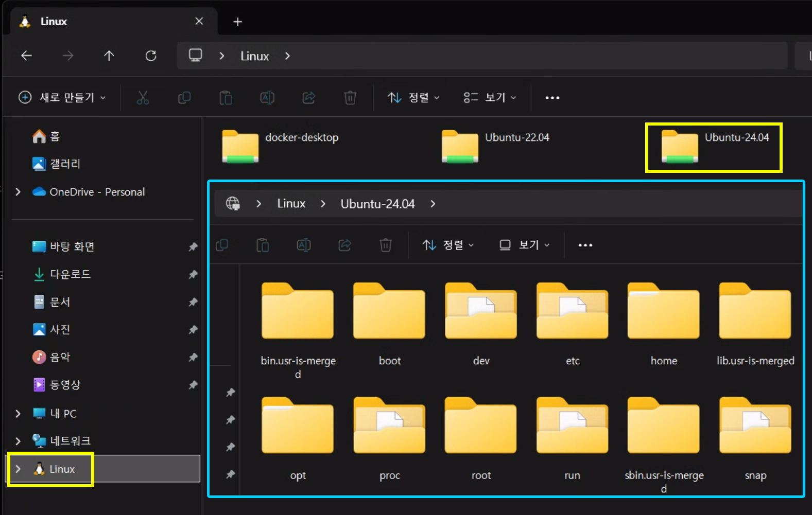The height and width of the screenshot is (515, 812).
Task: Open the 보기 dropdown in Ubuntu-24.04 window
Action: pyautogui.click(x=525, y=245)
